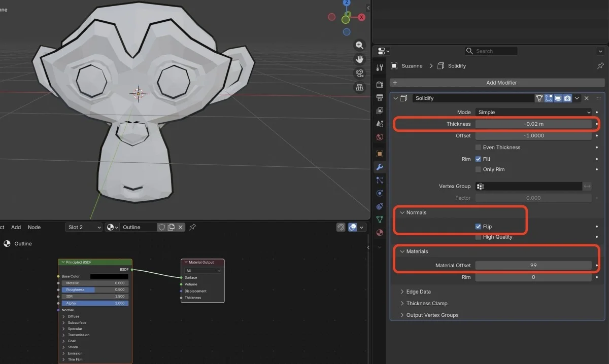This screenshot has height=364, width=609.
Task: Click the Roughness slider in Principled BSDF
Action: 95,290
